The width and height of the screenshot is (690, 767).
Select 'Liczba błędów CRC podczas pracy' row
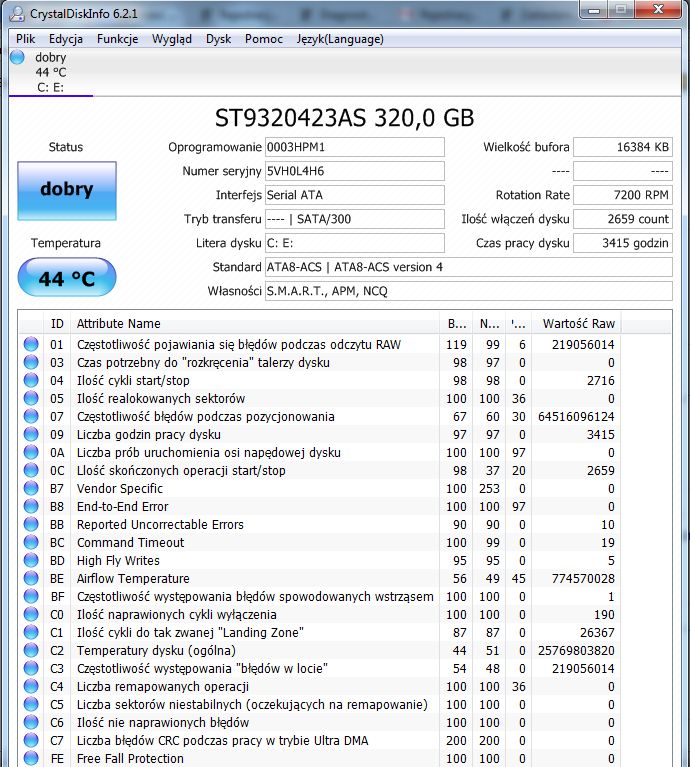[x=320, y=741]
